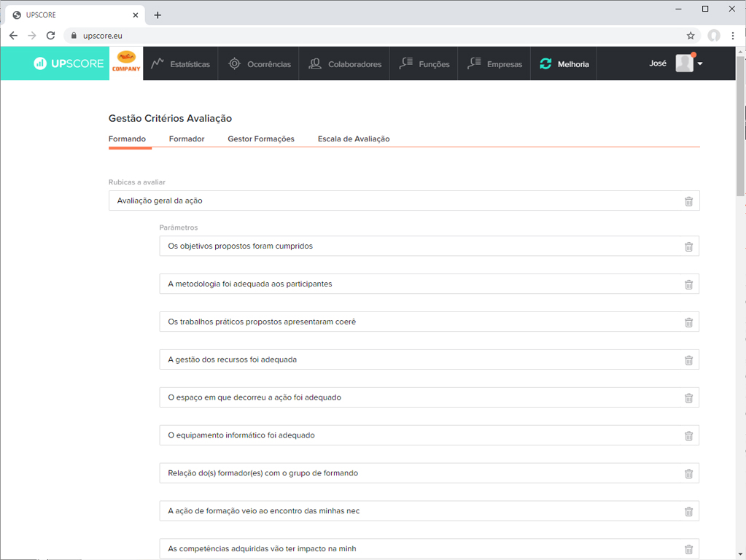The height and width of the screenshot is (560, 746).
Task: Edit 'Os trabalhos práticos propostos' field
Action: pyautogui.click(x=429, y=322)
